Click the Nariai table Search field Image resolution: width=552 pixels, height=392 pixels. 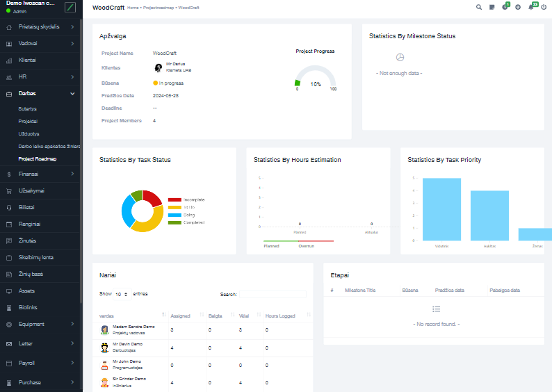coord(273,294)
